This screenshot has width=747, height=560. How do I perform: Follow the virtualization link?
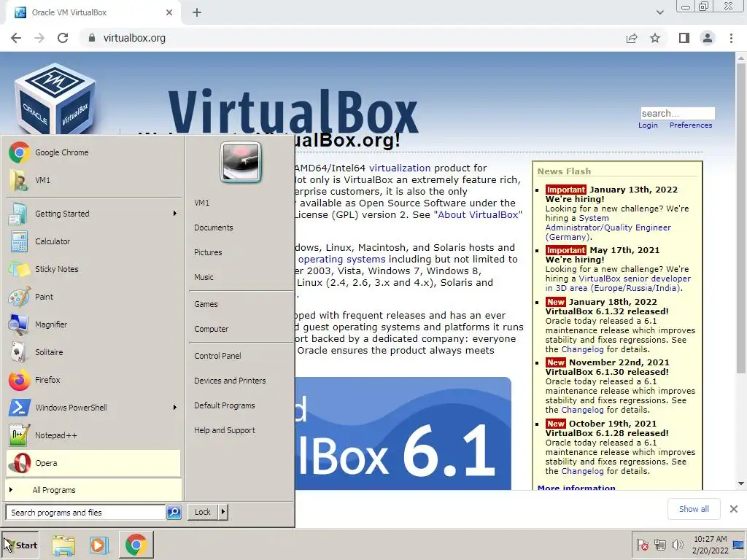(x=400, y=168)
